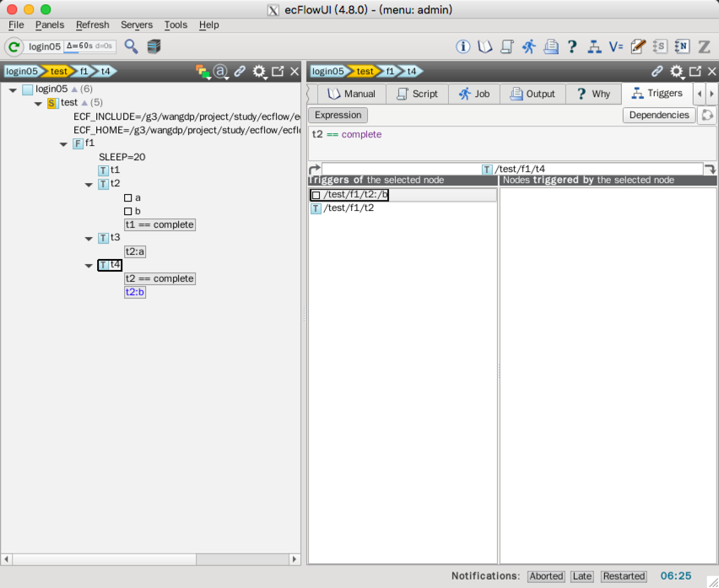Open suite filtering with the {S} icon
719x588 pixels.
point(660,47)
